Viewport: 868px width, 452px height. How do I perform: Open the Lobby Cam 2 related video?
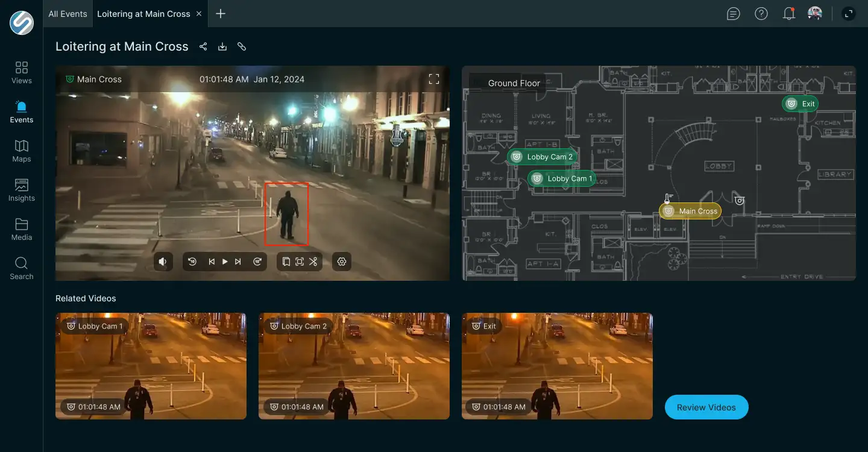tap(354, 366)
